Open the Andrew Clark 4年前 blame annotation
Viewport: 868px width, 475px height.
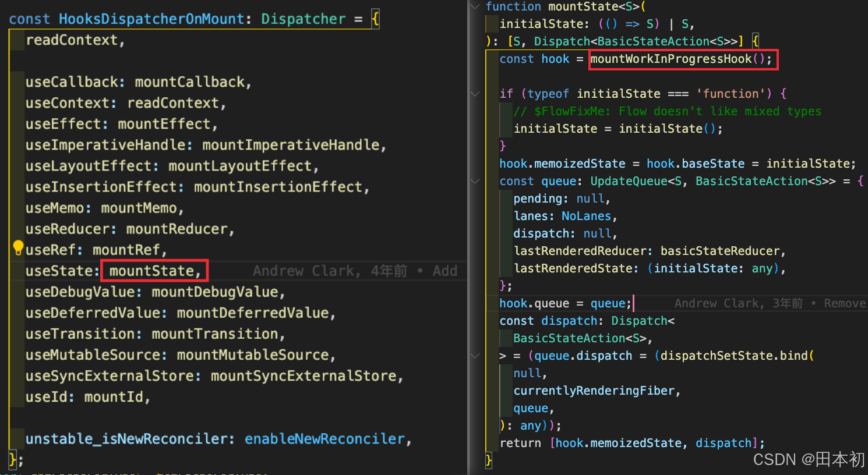coord(355,271)
